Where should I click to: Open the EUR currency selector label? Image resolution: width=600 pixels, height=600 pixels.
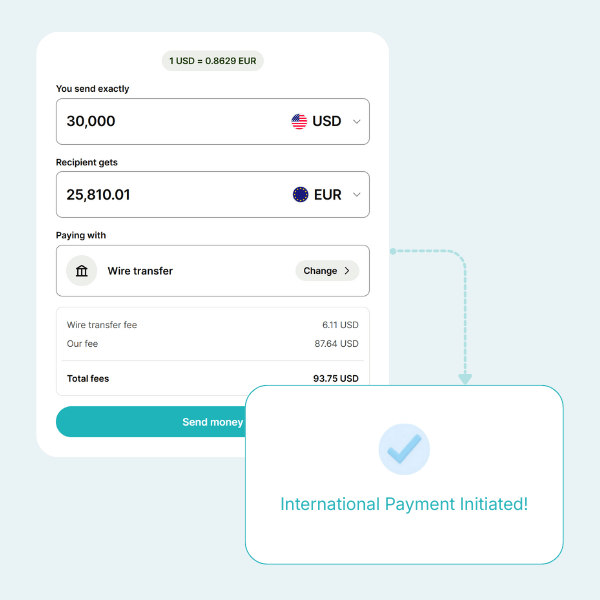point(328,194)
